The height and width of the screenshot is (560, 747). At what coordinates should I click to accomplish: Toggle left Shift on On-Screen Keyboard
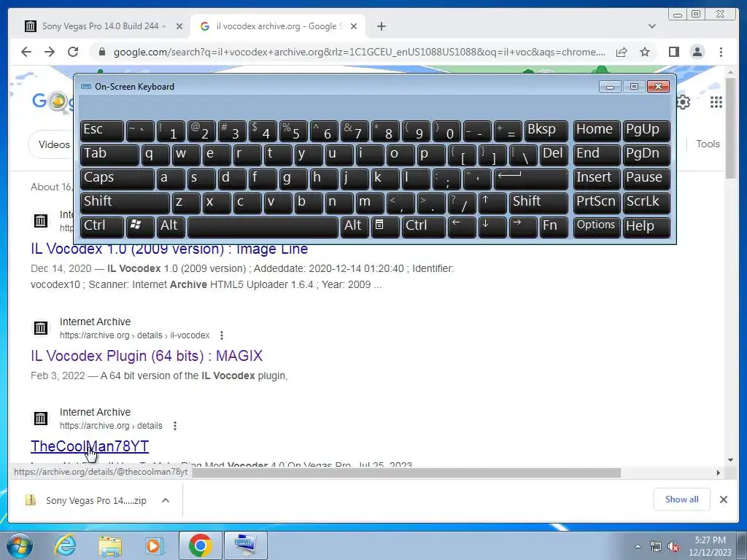click(x=125, y=203)
